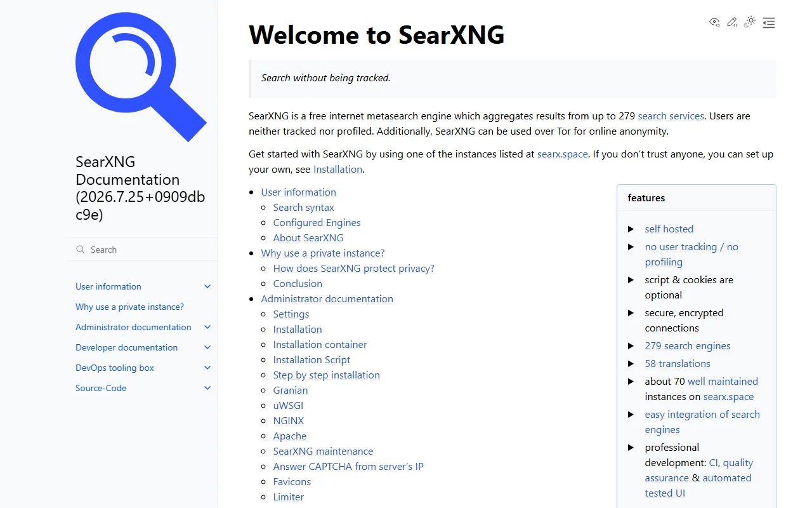The image size is (812, 508).
Task: Open User information in the sidebar
Action: [108, 286]
